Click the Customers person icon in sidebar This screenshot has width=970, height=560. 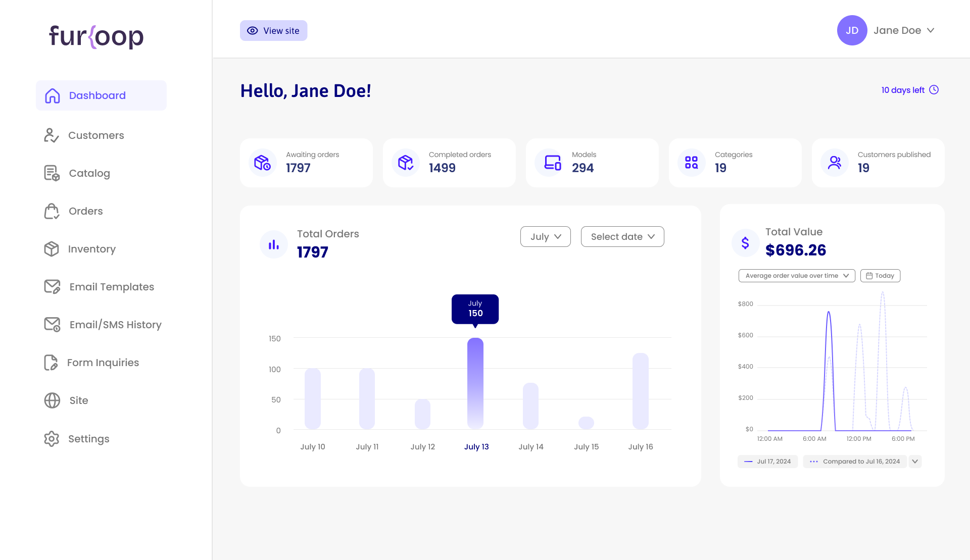(x=51, y=135)
